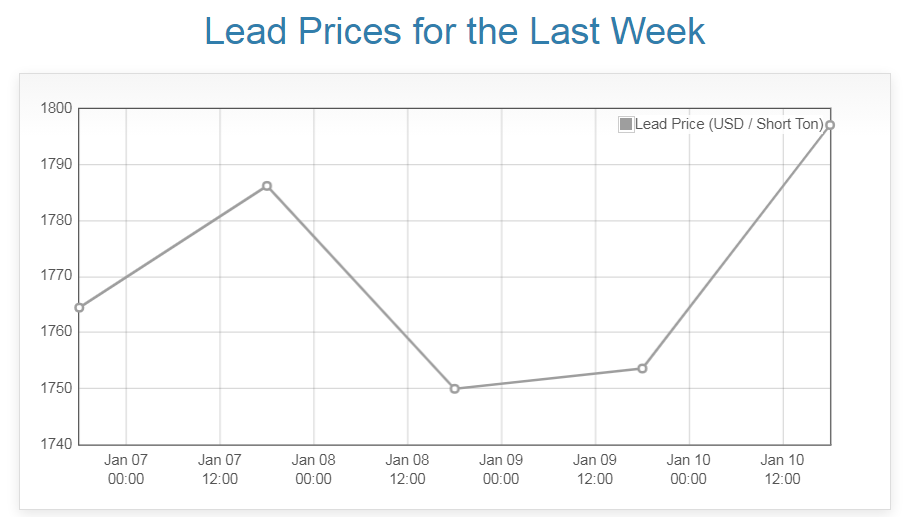Image resolution: width=910 pixels, height=517 pixels.
Task: Click the "Jan 09 00:00" x-axis label
Action: [x=501, y=469]
